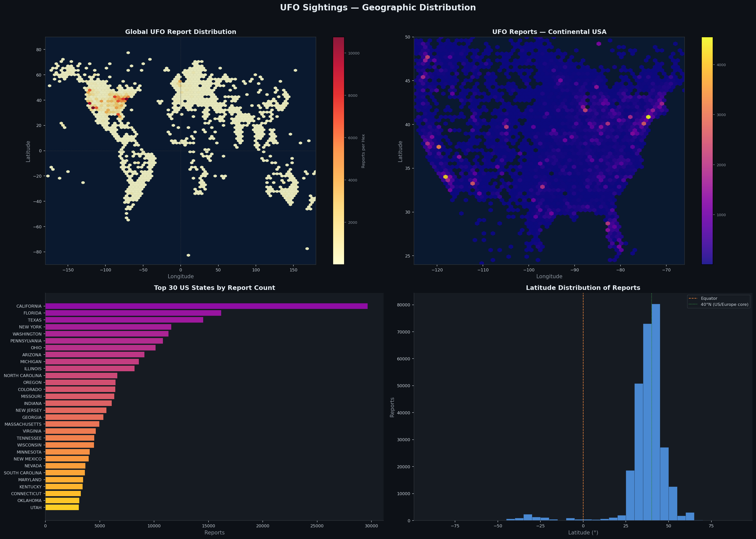
Task: Click the OKLAHOMA state label
Action: pyautogui.click(x=30, y=500)
